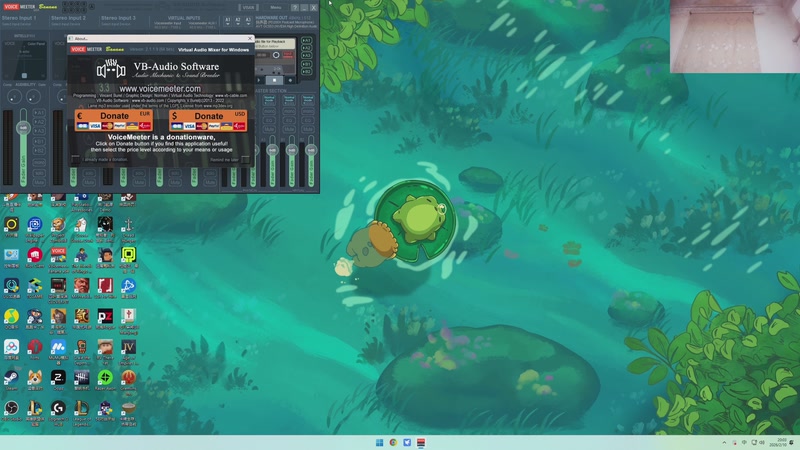
Task: Open the A3 hardware out device dropdown
Action: click(x=248, y=21)
